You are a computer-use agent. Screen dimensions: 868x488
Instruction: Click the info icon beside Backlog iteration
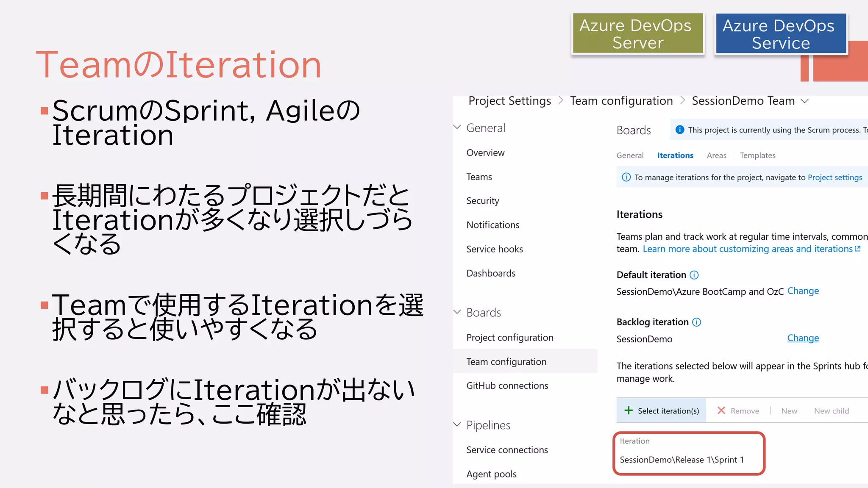click(697, 322)
